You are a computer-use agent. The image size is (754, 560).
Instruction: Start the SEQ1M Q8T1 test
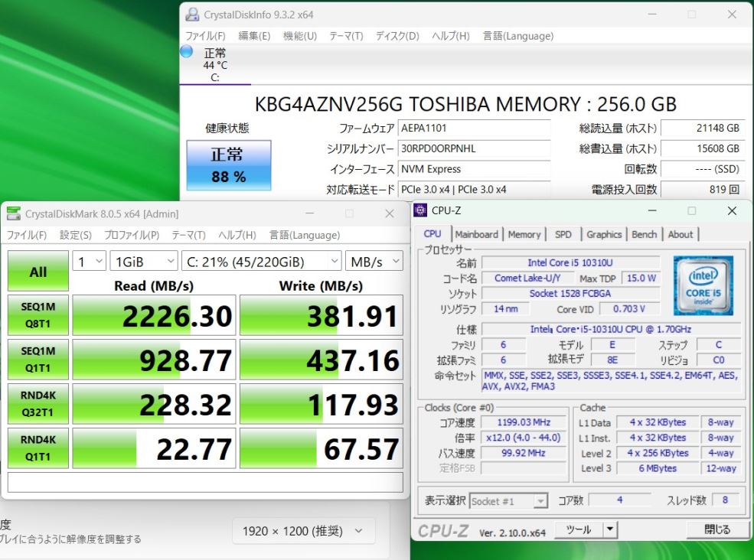(x=38, y=315)
